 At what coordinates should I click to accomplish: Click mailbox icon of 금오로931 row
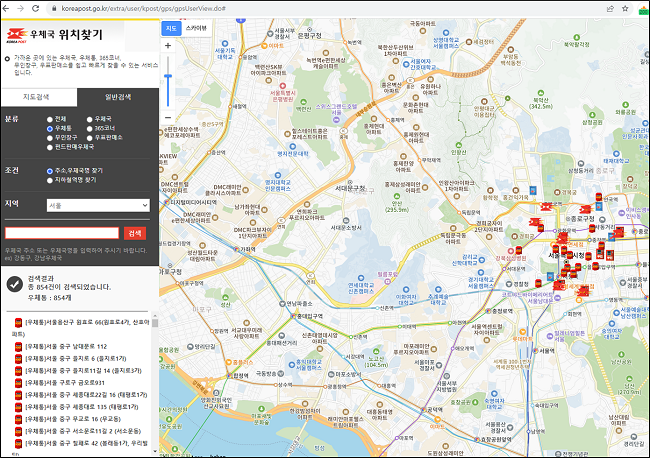(x=18, y=383)
